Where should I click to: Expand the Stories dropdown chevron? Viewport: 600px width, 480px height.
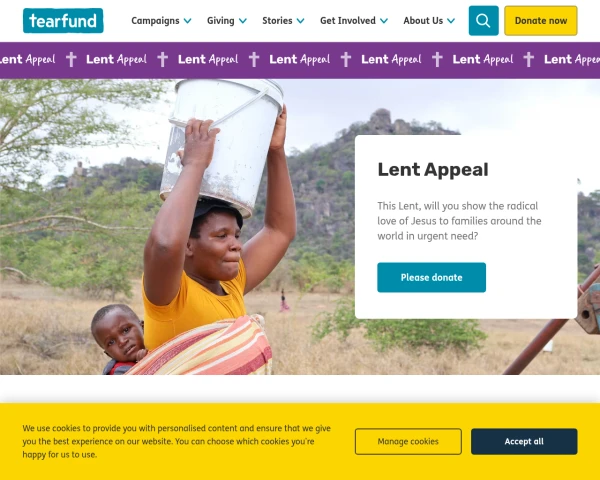coord(301,21)
